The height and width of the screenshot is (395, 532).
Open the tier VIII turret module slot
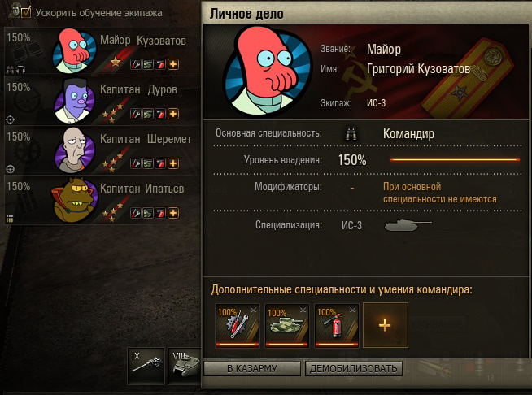pyautogui.click(x=185, y=367)
